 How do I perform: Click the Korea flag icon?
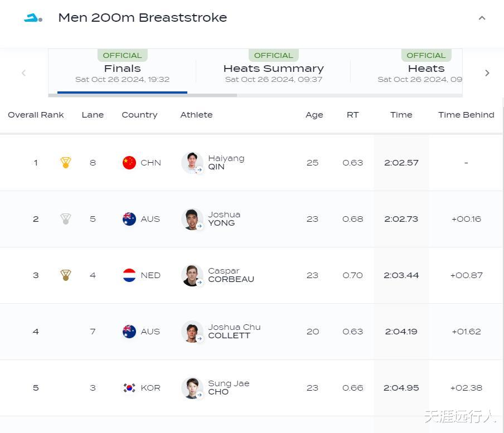pos(129,388)
